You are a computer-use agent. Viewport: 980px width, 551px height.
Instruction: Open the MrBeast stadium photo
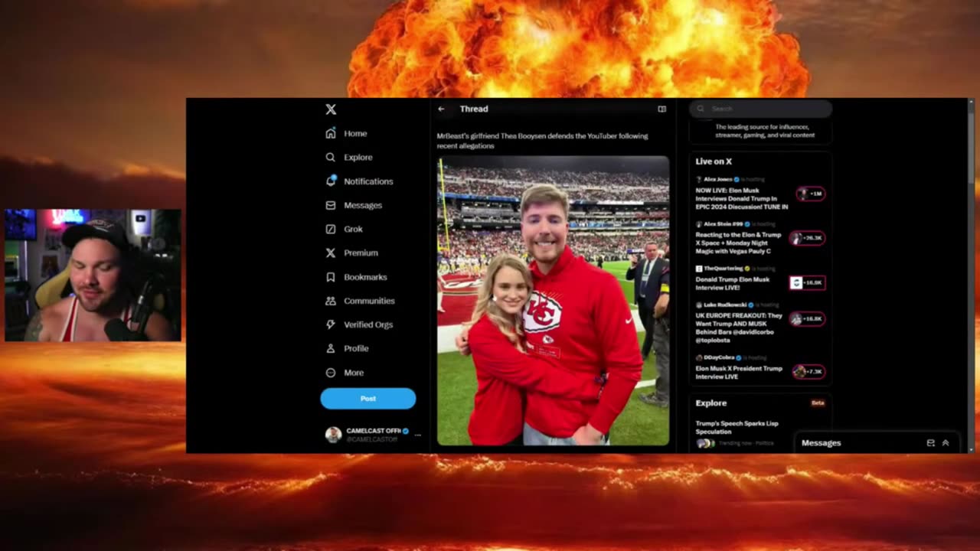[x=553, y=301]
